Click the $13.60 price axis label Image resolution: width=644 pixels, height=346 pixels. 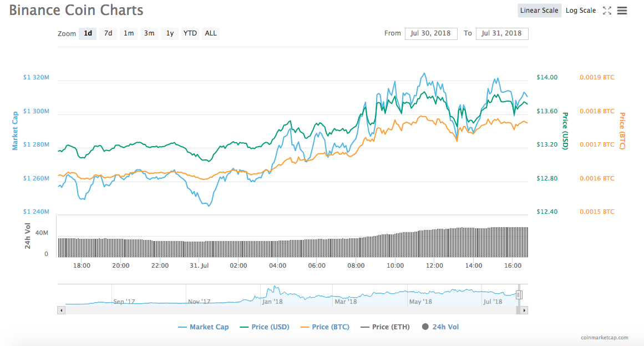(x=547, y=111)
